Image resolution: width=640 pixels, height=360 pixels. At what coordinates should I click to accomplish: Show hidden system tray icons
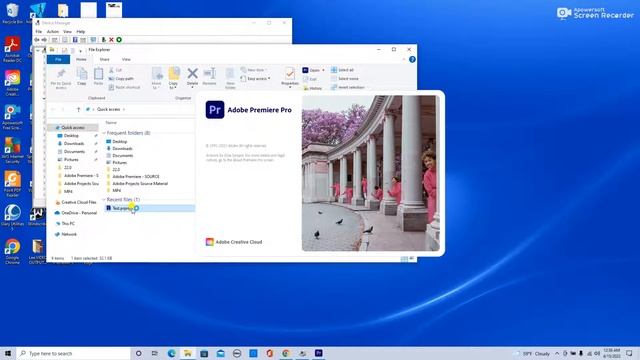click(x=557, y=353)
